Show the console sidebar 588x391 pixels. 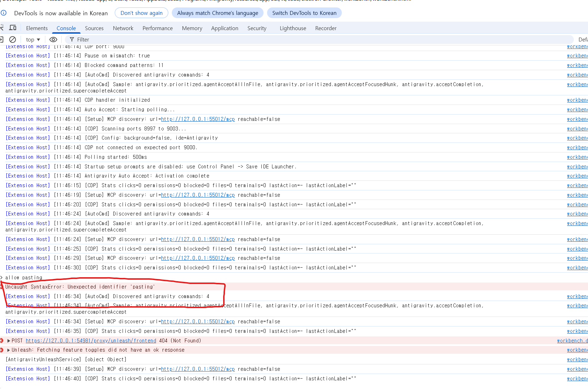[1, 39]
